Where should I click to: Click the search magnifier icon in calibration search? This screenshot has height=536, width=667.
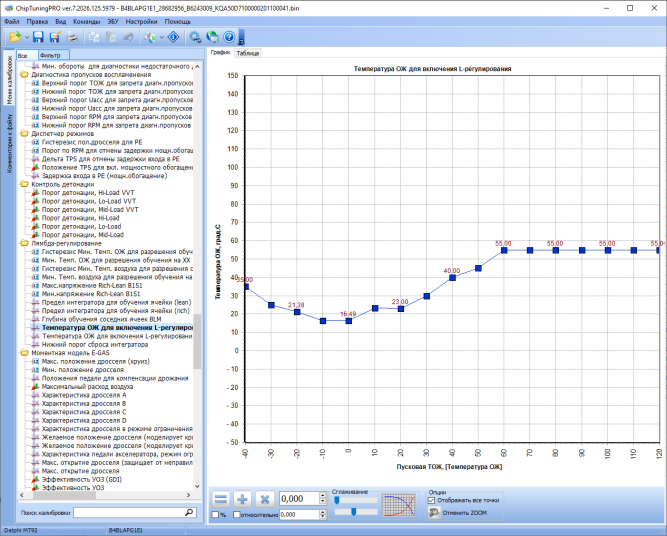(189, 513)
